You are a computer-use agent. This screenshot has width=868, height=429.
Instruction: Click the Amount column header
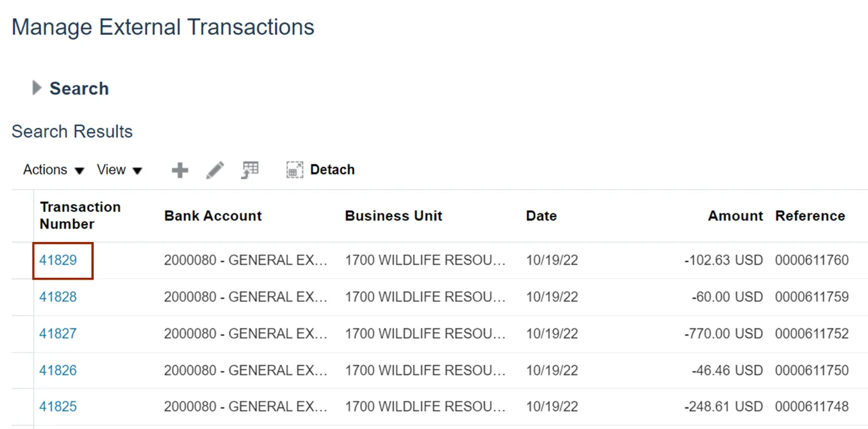pos(735,216)
